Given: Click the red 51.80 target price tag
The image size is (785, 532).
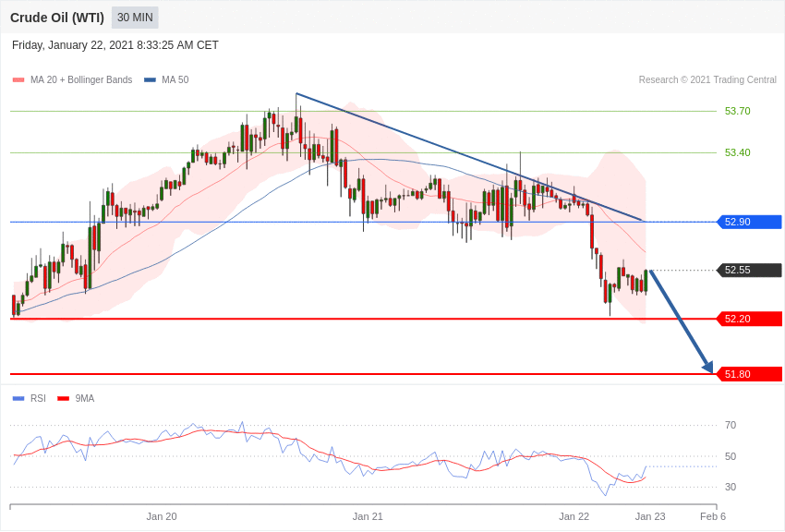Looking at the screenshot, I should 750,374.
